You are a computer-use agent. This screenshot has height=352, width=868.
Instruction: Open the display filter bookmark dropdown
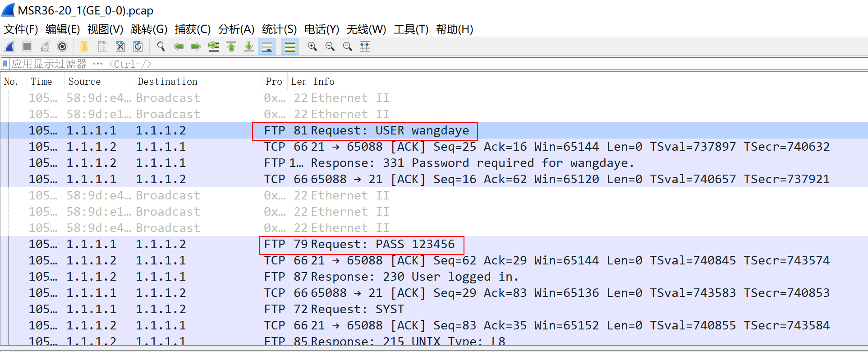[5, 64]
